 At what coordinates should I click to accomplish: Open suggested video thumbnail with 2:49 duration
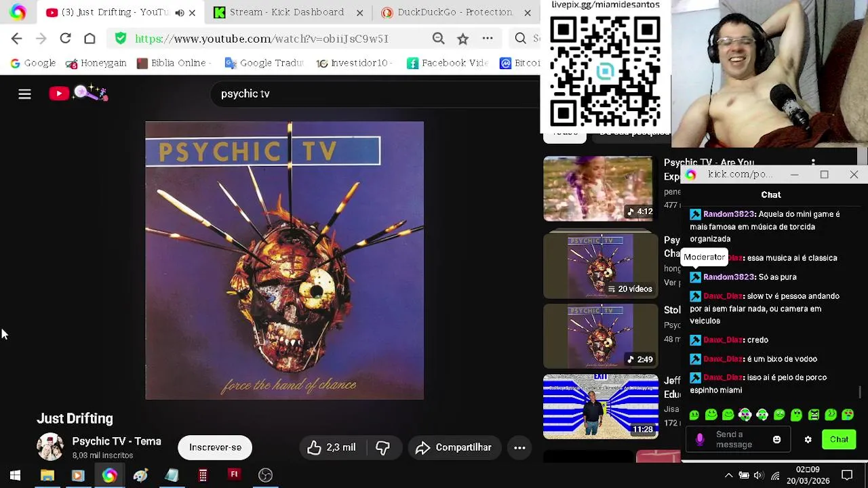point(600,336)
